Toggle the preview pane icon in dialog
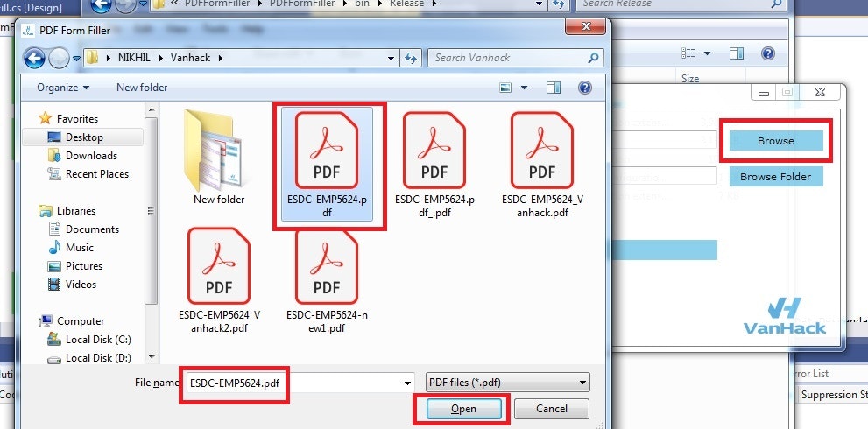The height and width of the screenshot is (429, 868). (553, 88)
